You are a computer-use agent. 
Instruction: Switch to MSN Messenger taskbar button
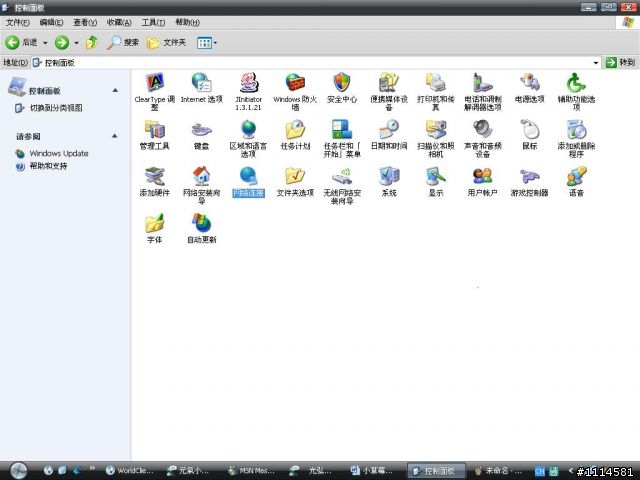pyautogui.click(x=251, y=471)
